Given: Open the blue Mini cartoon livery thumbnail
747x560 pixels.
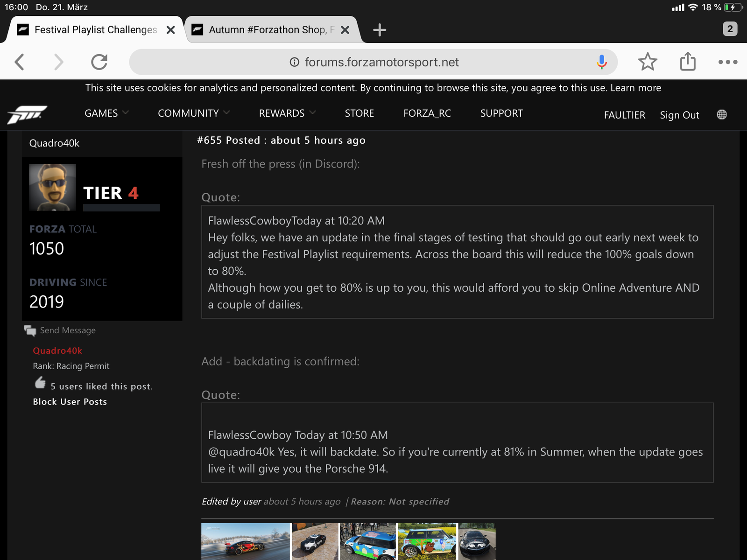Looking at the screenshot, I should [x=368, y=541].
